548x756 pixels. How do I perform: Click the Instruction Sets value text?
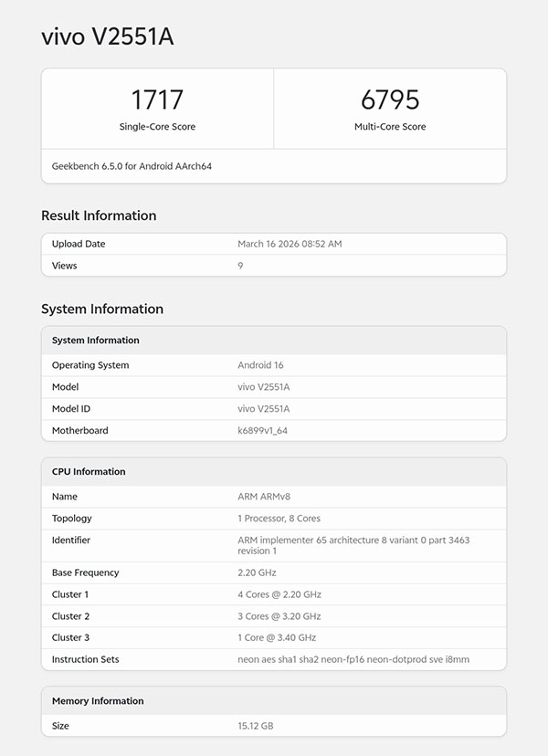353,659
